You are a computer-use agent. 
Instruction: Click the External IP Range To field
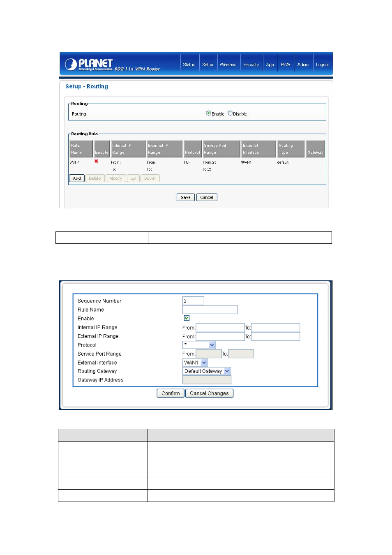pos(276,337)
